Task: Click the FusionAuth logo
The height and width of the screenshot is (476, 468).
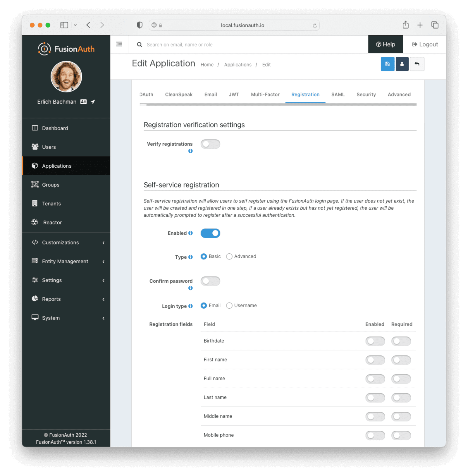Action: coord(66,49)
